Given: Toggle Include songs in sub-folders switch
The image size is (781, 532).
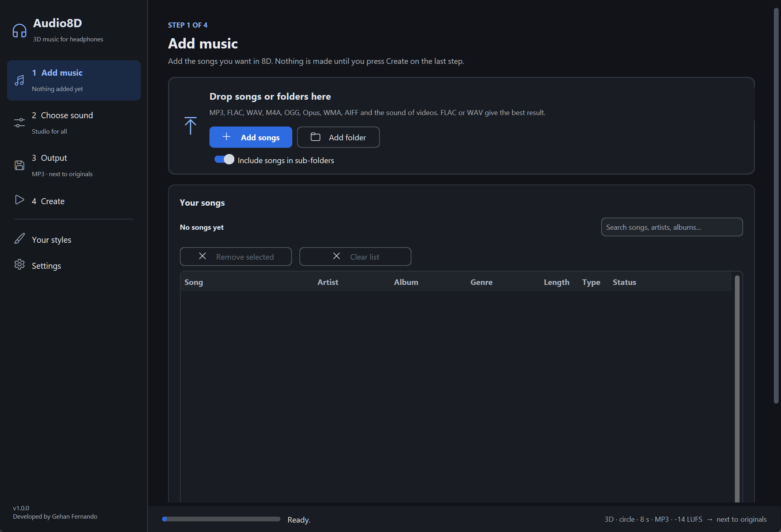Looking at the screenshot, I should 224,159.
